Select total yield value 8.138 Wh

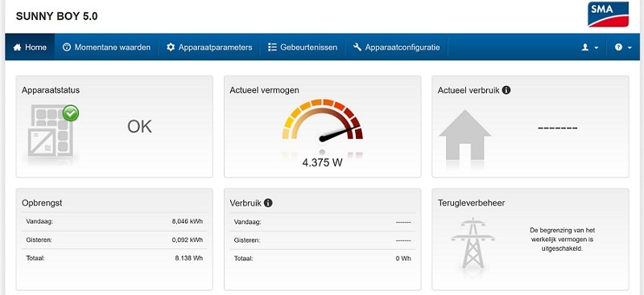point(189,258)
